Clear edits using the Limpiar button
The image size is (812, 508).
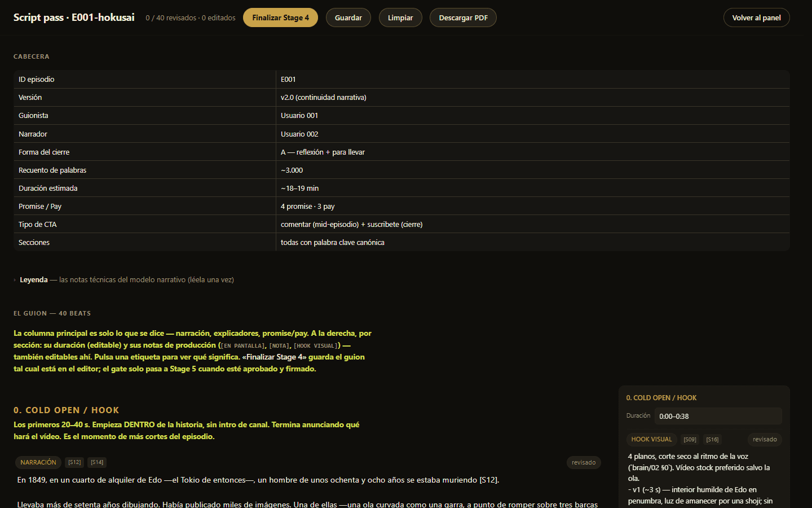click(400, 17)
